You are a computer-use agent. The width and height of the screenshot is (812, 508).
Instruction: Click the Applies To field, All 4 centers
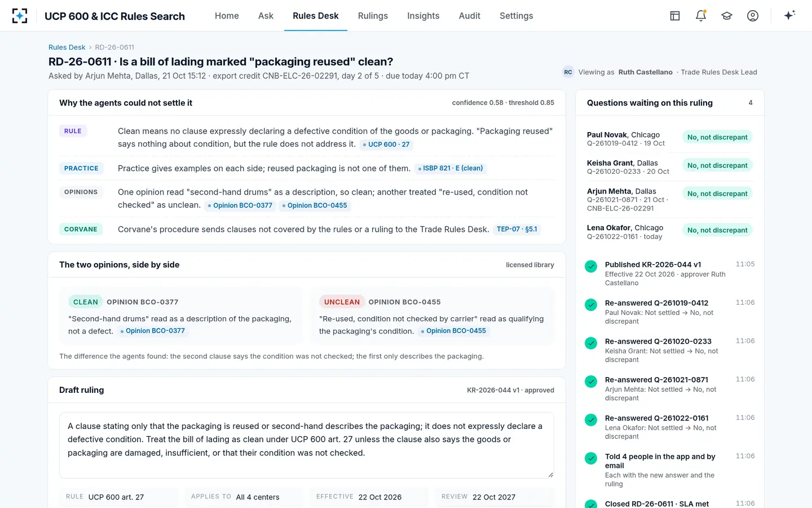(244, 497)
